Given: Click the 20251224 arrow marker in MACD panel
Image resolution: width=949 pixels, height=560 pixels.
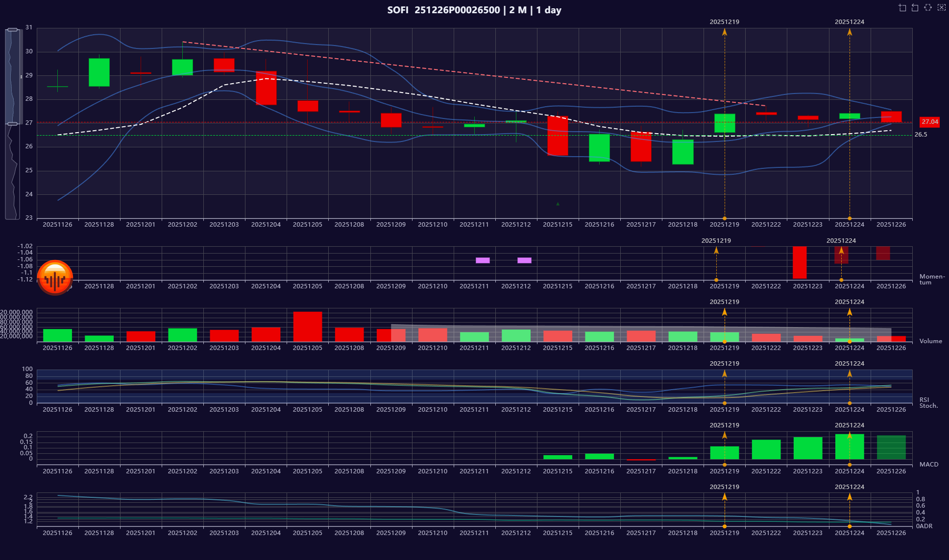Looking at the screenshot, I should click(849, 435).
